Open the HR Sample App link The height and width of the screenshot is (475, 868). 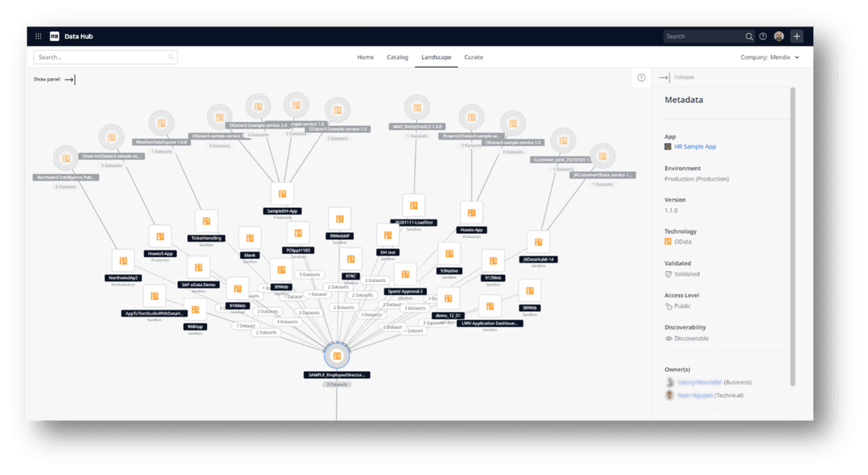[x=694, y=147]
